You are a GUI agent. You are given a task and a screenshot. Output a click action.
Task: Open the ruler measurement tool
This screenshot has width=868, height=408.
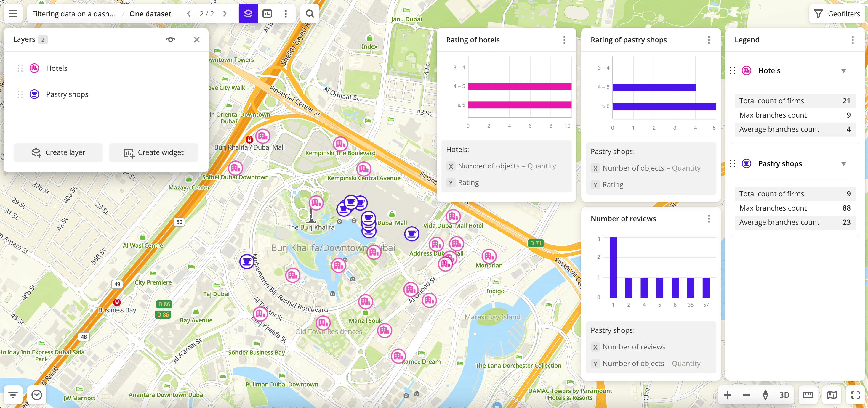pyautogui.click(x=808, y=395)
